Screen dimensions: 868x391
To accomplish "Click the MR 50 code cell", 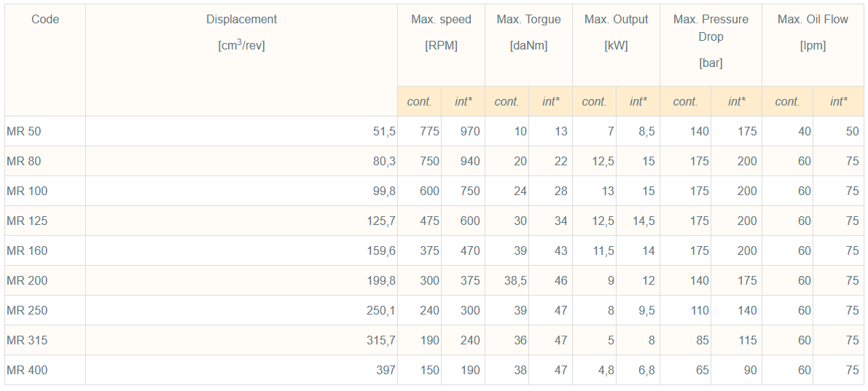I will click(x=24, y=132).
